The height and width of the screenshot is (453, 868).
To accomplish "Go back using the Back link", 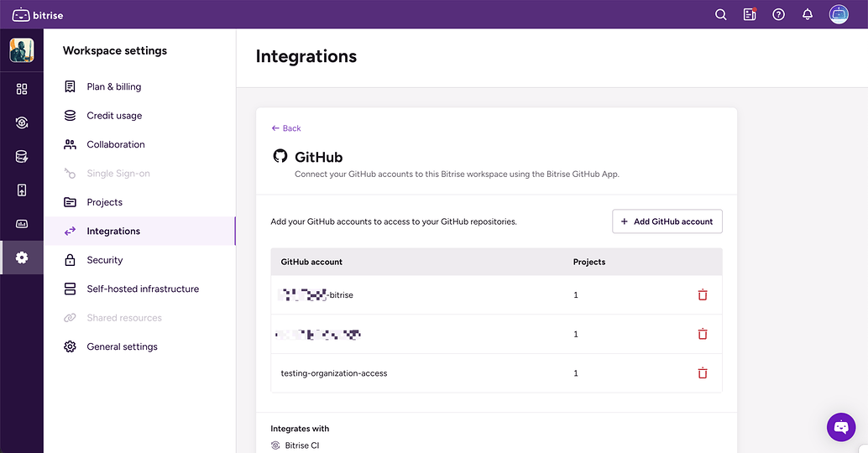I will (x=286, y=128).
